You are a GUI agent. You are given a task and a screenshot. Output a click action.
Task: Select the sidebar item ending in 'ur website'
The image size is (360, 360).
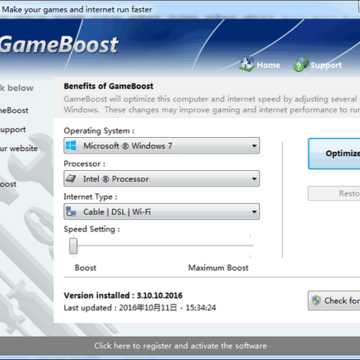(19, 148)
